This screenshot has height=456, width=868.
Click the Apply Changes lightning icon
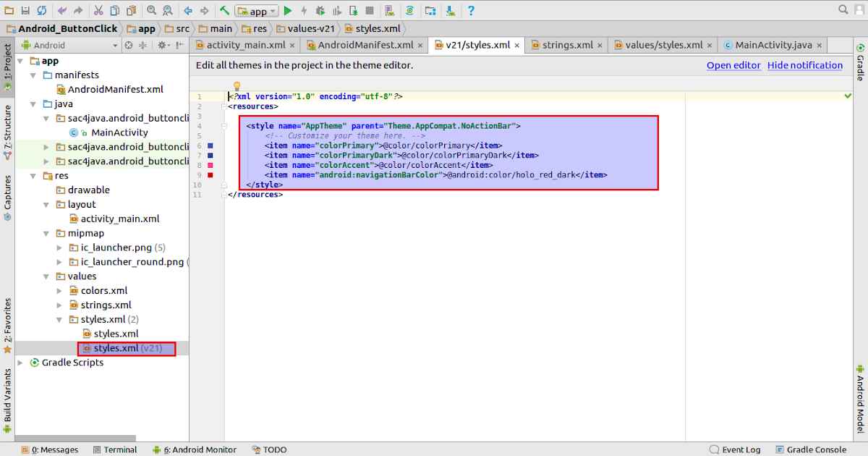click(x=304, y=10)
